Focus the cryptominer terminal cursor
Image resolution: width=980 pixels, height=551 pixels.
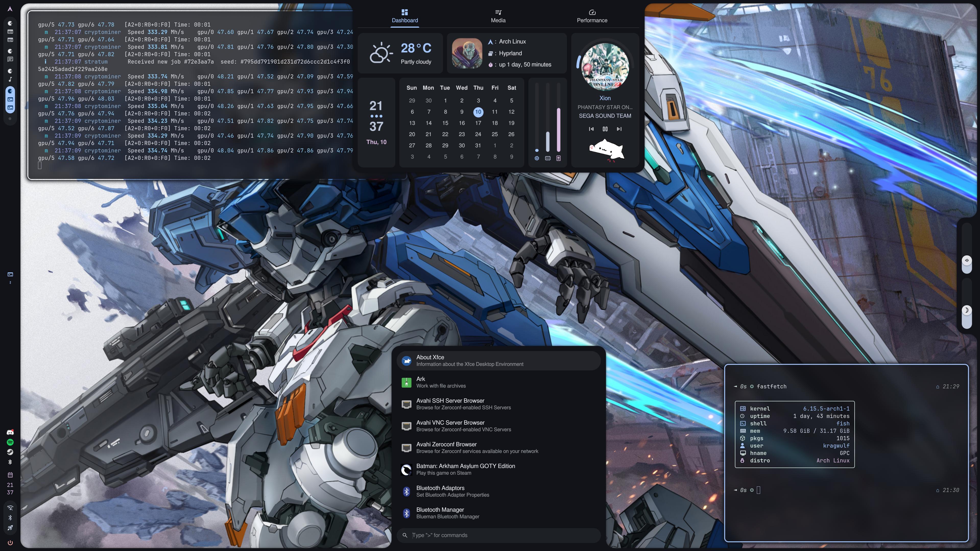pyautogui.click(x=40, y=165)
